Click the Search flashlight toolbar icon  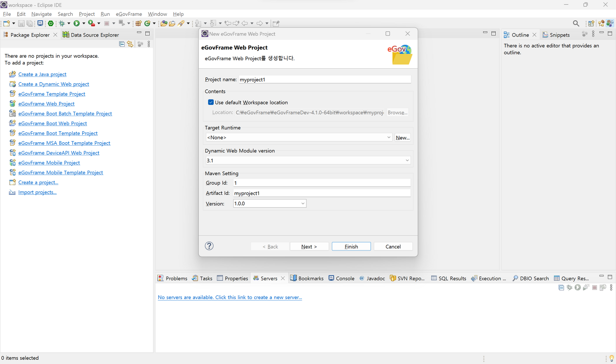181,23
